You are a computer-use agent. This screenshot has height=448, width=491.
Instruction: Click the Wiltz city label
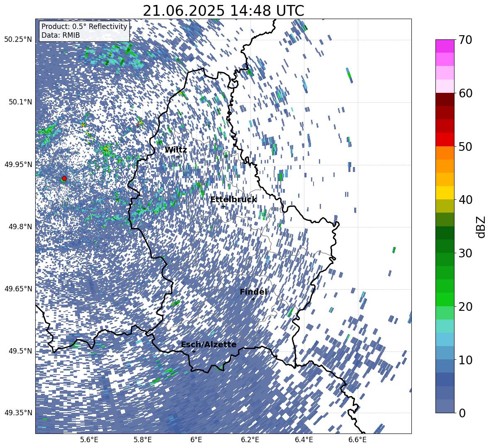point(176,150)
